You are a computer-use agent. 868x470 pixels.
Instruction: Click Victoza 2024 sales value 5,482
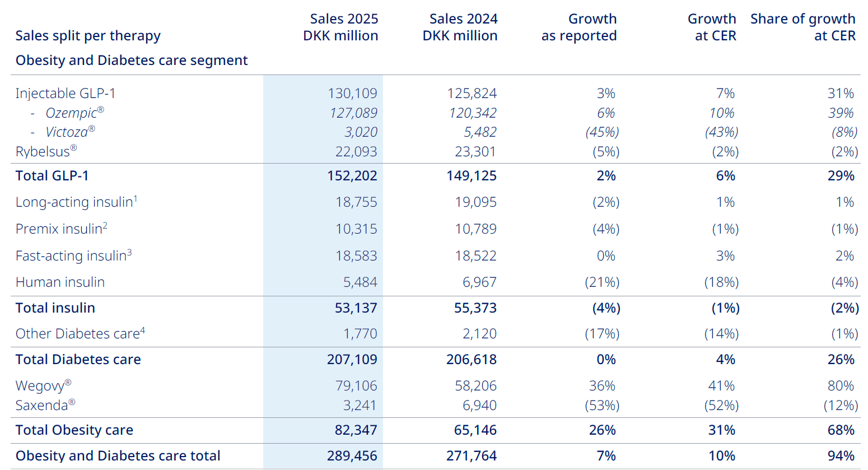(480, 132)
